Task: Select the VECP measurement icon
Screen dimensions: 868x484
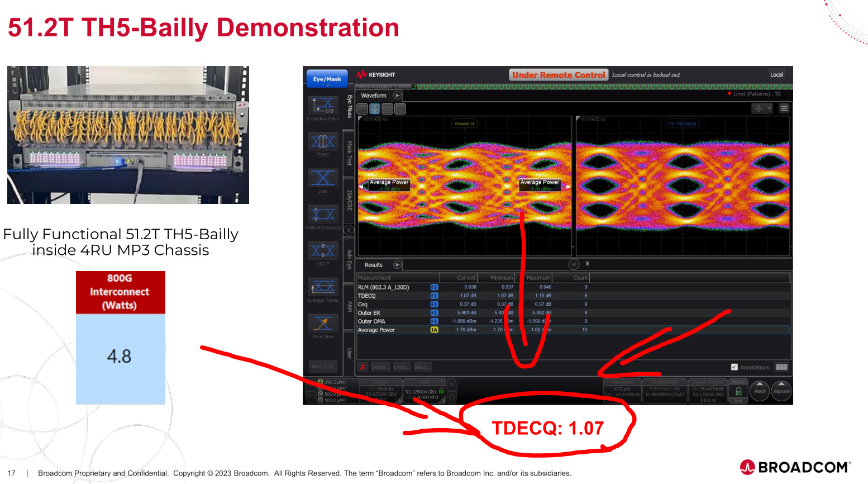Action: [x=323, y=250]
